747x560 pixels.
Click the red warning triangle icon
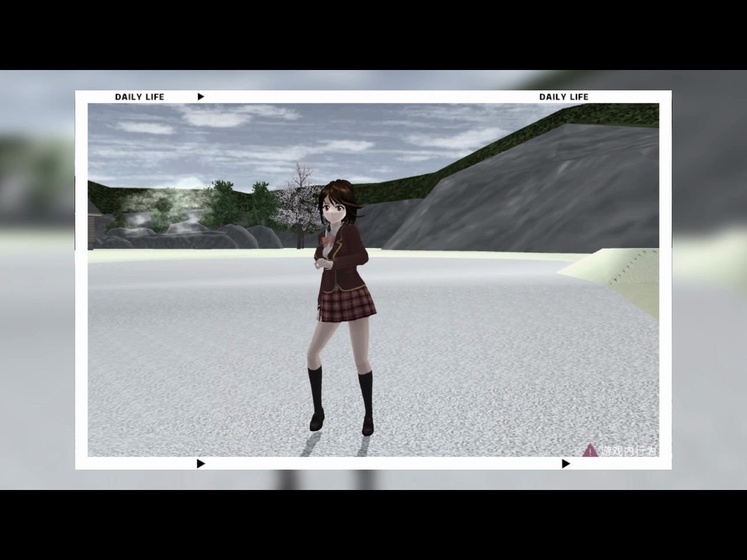tap(590, 450)
